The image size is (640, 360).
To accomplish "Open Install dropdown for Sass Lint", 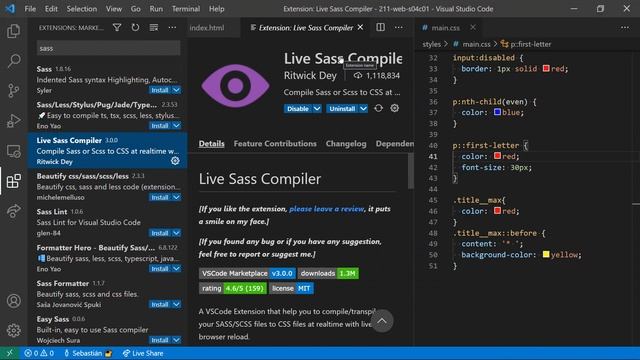I will point(176,233).
